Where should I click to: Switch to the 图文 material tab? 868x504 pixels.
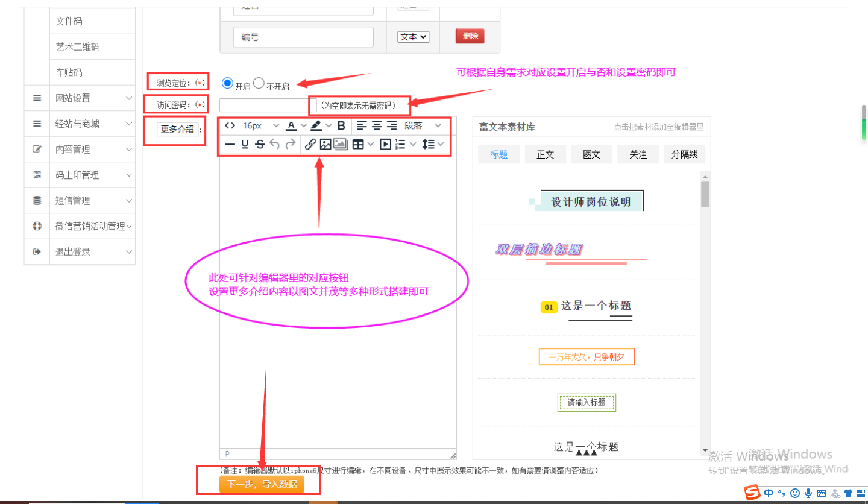[x=591, y=154]
